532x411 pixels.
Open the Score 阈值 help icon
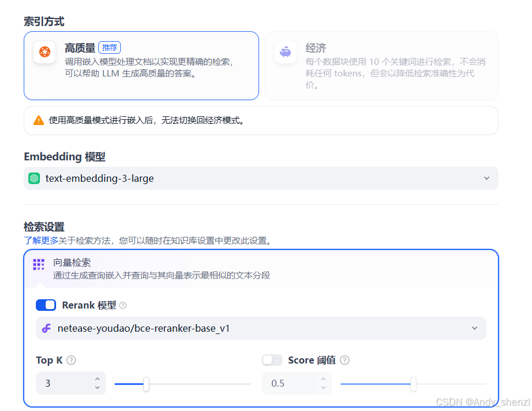click(344, 360)
